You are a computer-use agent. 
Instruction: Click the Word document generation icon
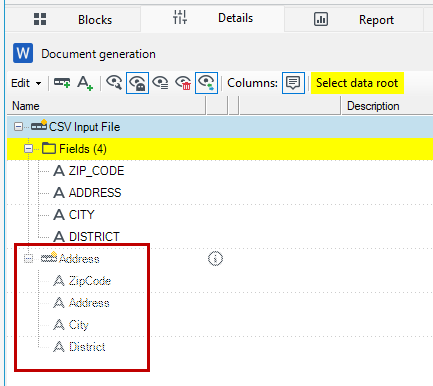point(23,53)
